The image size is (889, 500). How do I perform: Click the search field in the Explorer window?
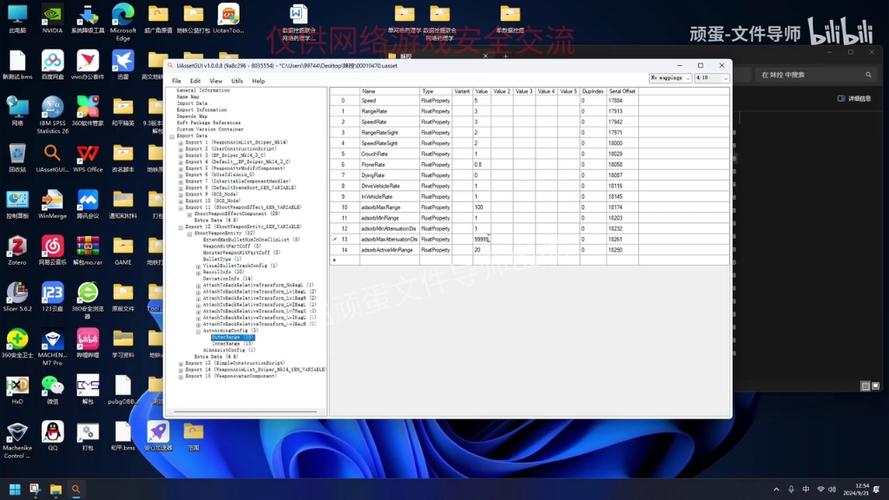pyautogui.click(x=815, y=75)
